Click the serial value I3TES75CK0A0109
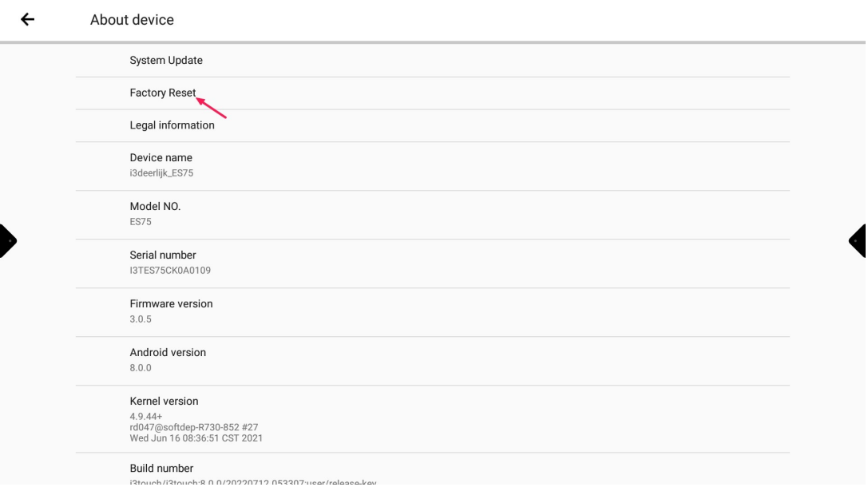The height and width of the screenshot is (487, 868). tap(170, 271)
